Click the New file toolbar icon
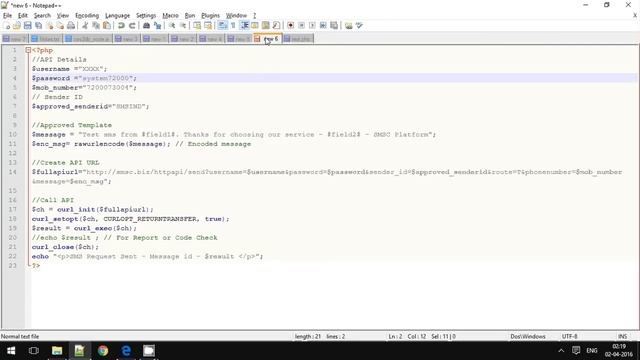The height and width of the screenshot is (360, 640). coord(7,25)
